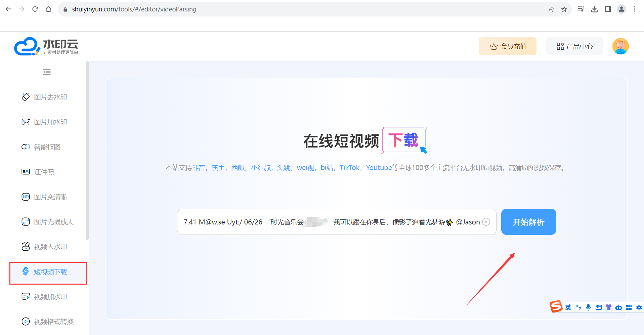Select 短视频下载 menu item
Screen dimensions: 644x335
[48, 273]
